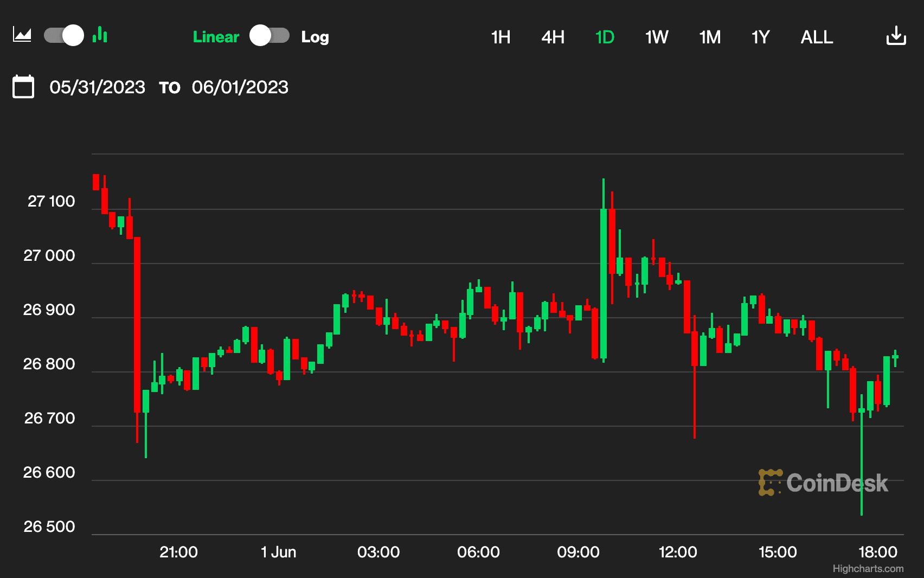Viewport: 924px width, 578px height.
Task: Click the green candle with wick below 26 600
Action: click(x=862, y=410)
